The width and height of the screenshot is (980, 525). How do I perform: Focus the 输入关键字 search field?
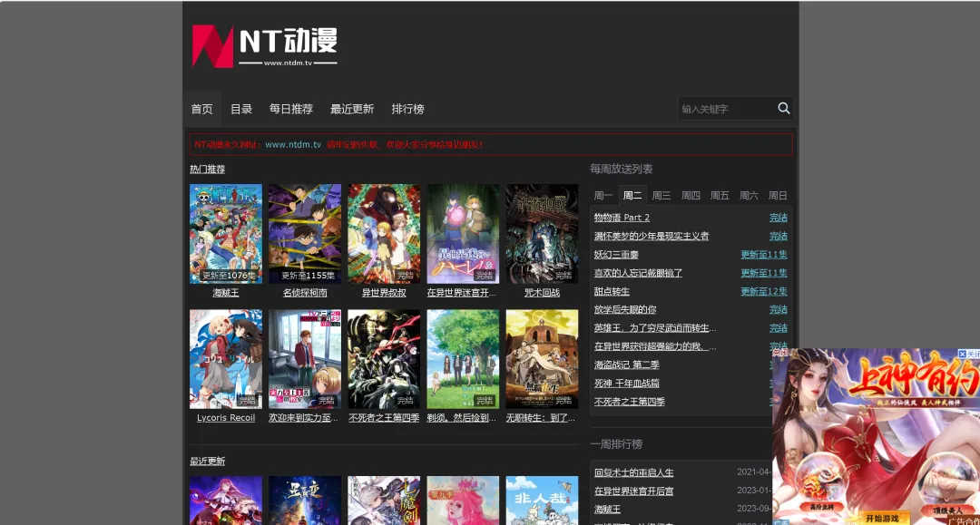(726, 109)
